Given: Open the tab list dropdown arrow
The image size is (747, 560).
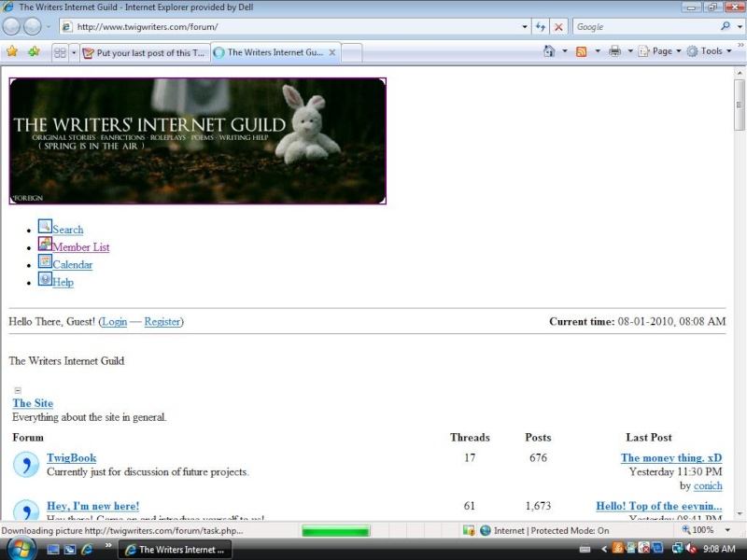Looking at the screenshot, I should pyautogui.click(x=74, y=52).
